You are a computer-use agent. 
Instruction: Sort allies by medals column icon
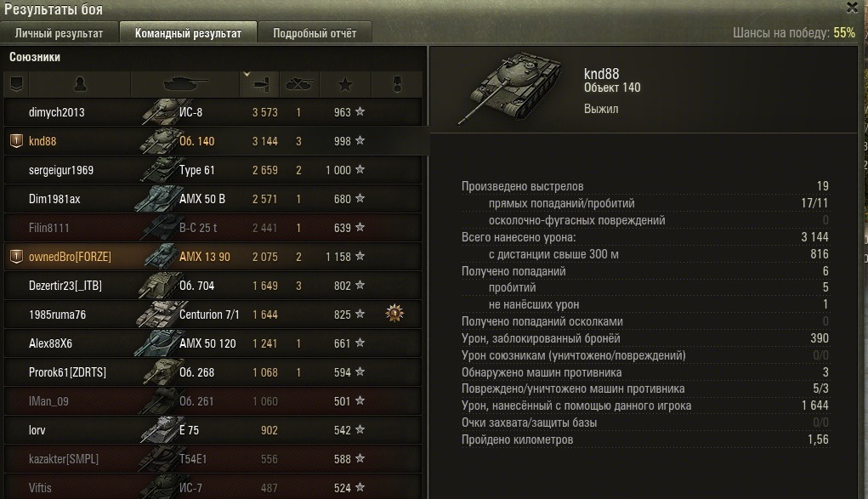[x=397, y=84]
